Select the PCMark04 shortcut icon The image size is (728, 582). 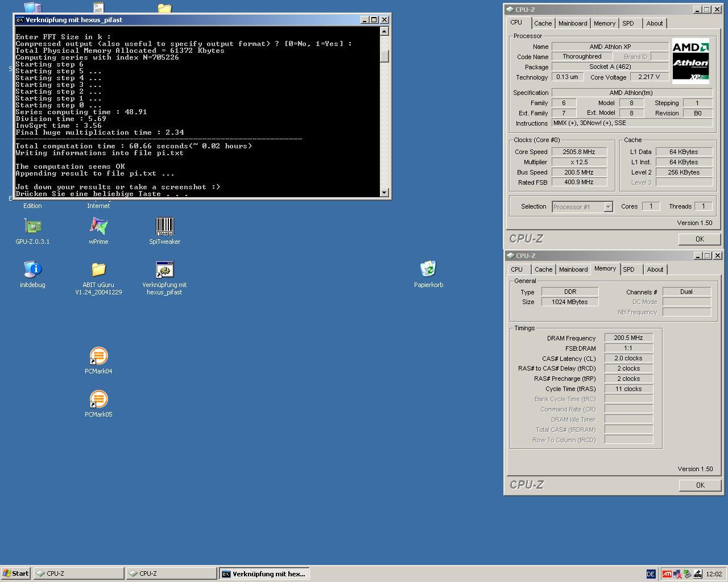[98, 356]
